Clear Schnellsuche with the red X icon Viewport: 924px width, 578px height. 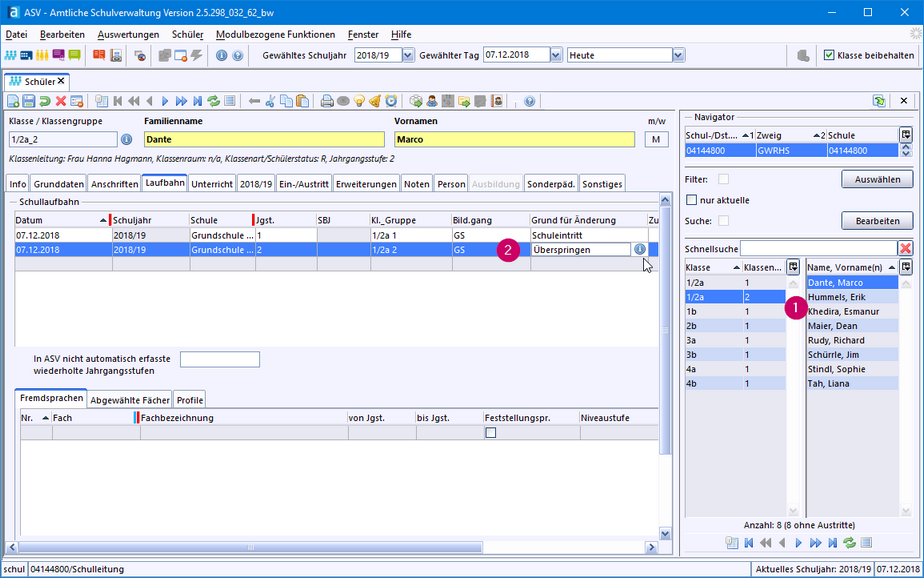tap(905, 248)
